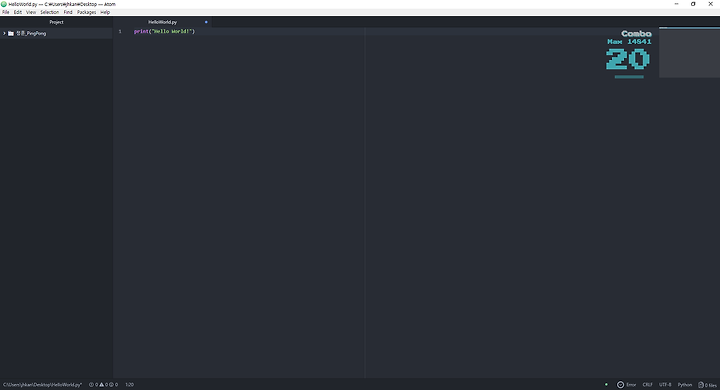Open the CRLF line ending selector

pyautogui.click(x=647, y=384)
